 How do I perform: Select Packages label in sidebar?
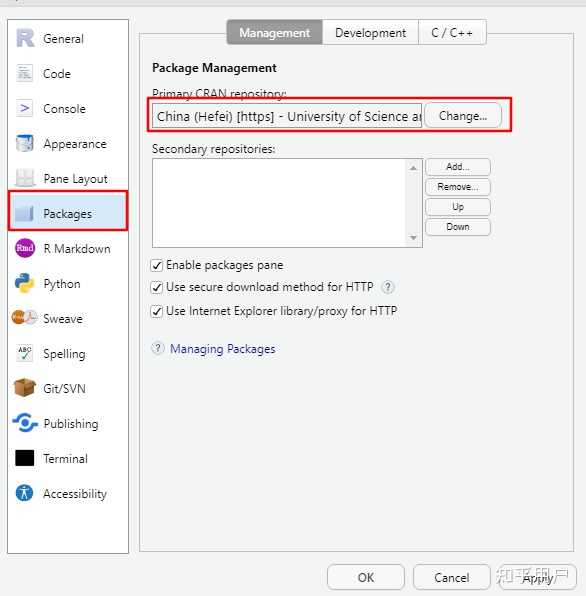tap(68, 214)
